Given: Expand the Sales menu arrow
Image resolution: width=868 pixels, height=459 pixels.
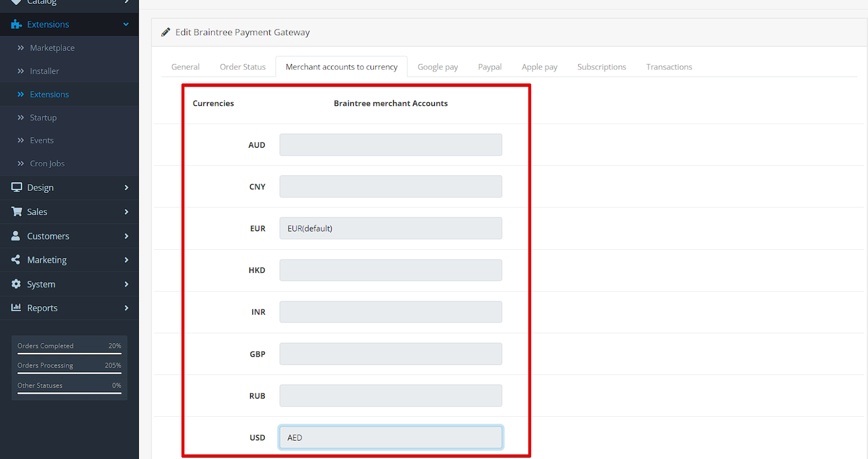Looking at the screenshot, I should [126, 212].
